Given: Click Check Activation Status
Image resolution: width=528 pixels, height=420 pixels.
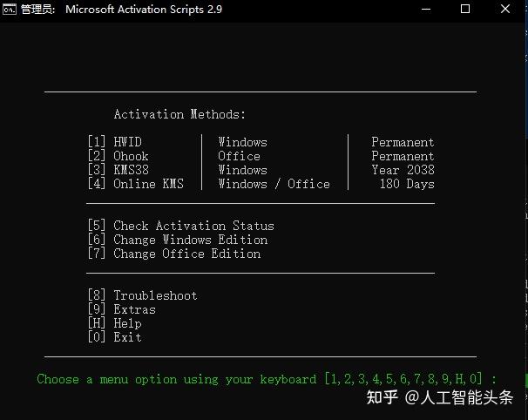Looking at the screenshot, I should (193, 226).
